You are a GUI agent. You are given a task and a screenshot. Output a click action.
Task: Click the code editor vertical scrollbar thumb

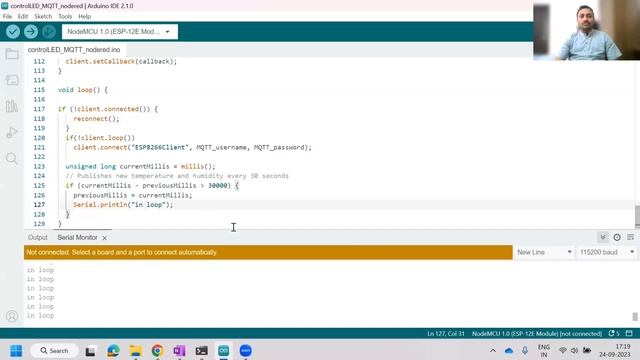point(637,216)
